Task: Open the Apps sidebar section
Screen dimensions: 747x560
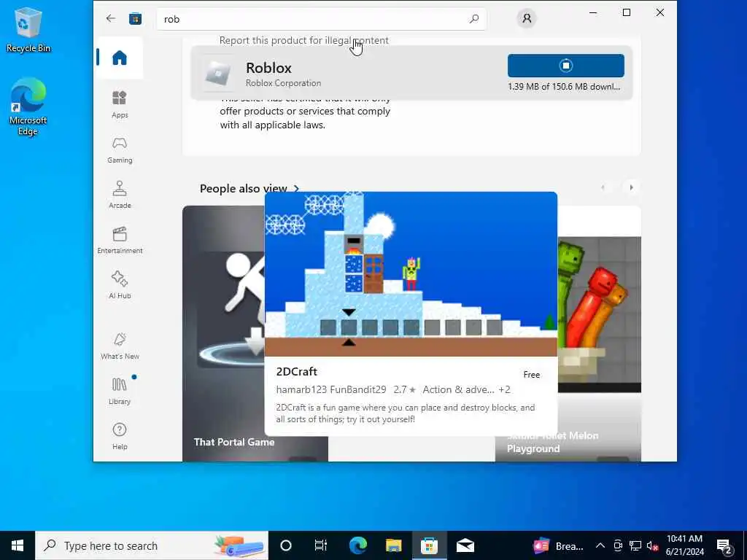Action: pyautogui.click(x=120, y=104)
